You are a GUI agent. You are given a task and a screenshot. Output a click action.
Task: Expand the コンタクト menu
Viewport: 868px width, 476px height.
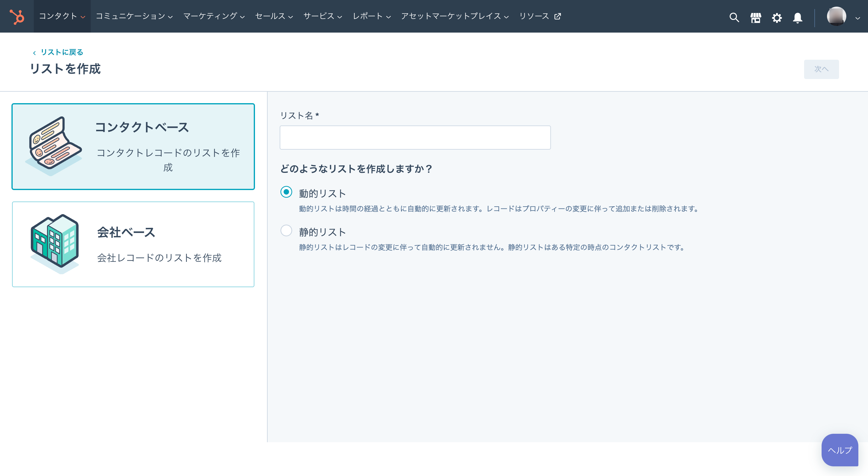62,16
